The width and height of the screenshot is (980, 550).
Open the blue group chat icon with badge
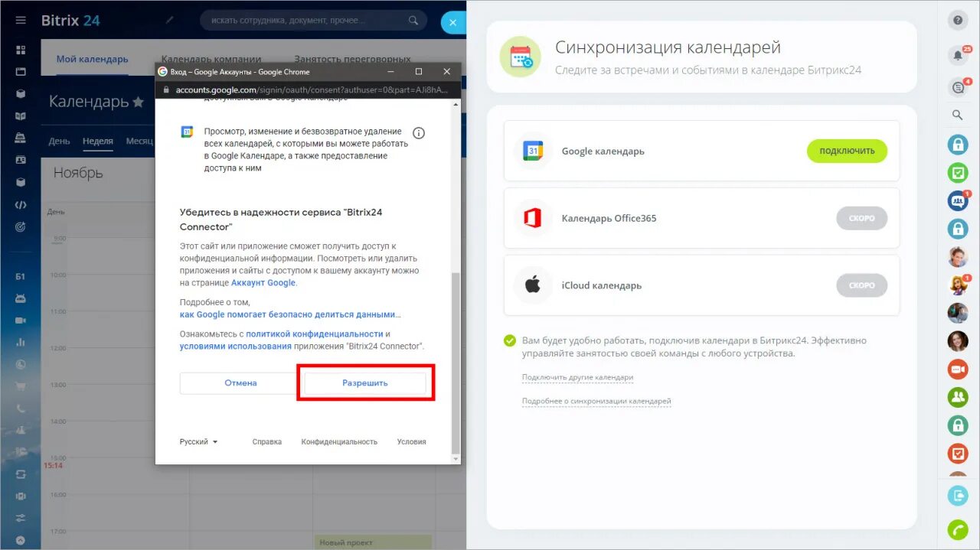pos(958,200)
